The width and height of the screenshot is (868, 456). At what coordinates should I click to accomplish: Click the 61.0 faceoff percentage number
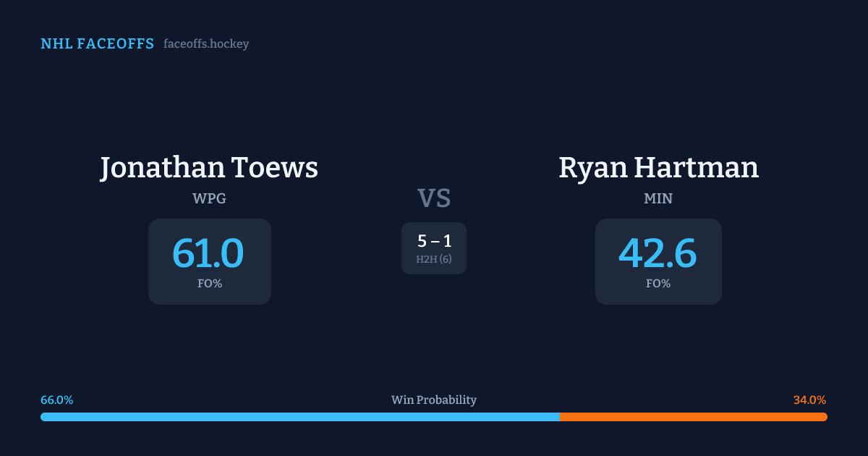(x=208, y=253)
